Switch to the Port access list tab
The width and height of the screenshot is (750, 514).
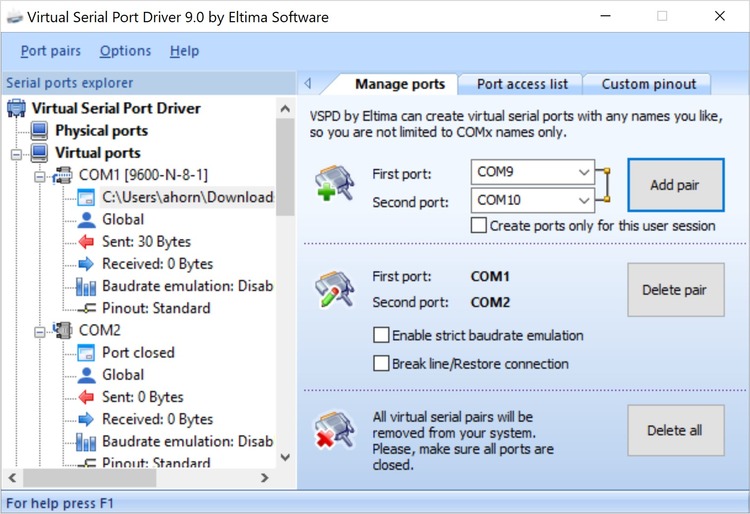click(522, 84)
